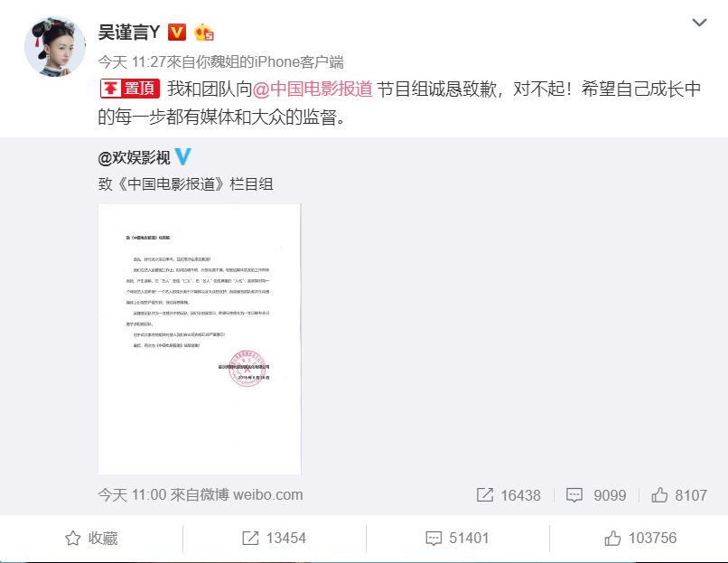Screen dimensions: 728x563
Task: Click the orange V verification badge
Action: point(177,32)
